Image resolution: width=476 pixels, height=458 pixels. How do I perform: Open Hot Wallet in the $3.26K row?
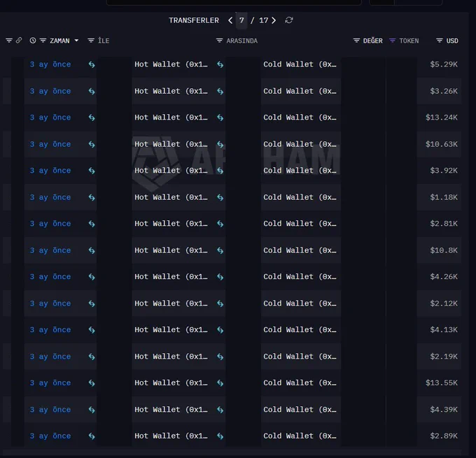pos(171,91)
